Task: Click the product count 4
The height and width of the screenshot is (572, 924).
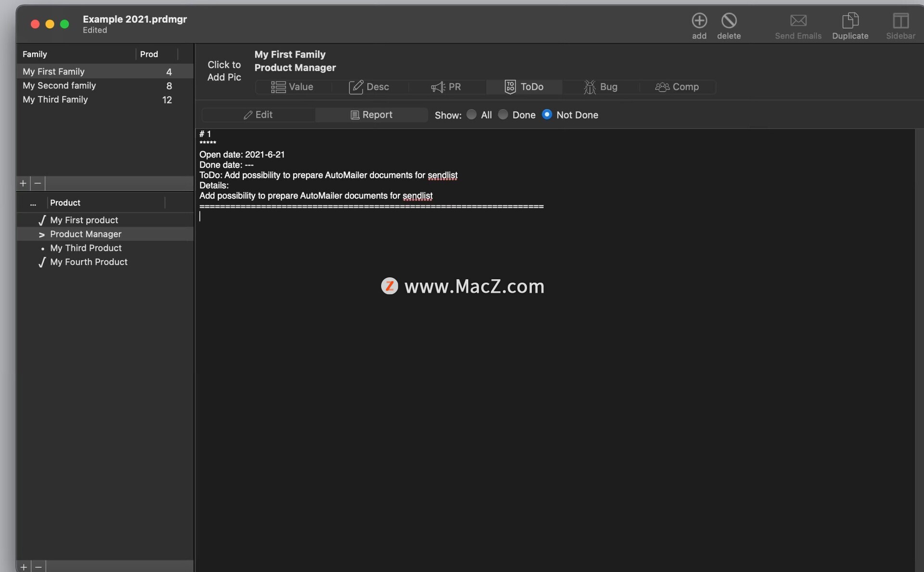Action: pos(169,72)
